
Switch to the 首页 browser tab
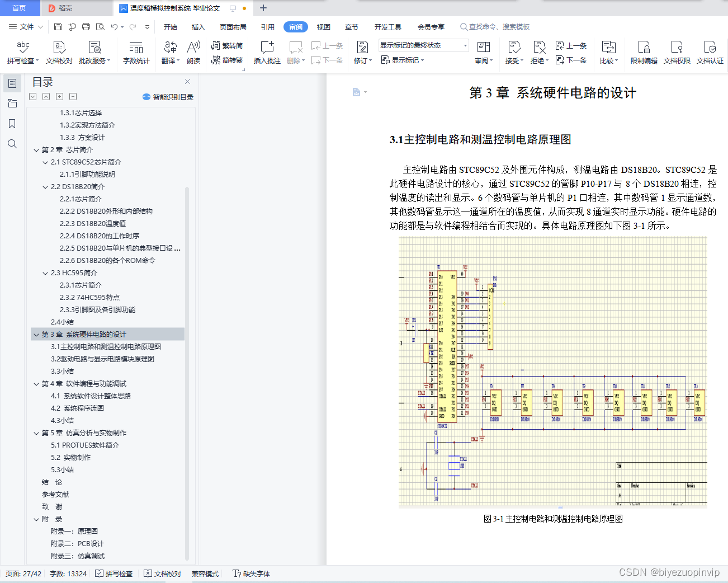coord(20,8)
